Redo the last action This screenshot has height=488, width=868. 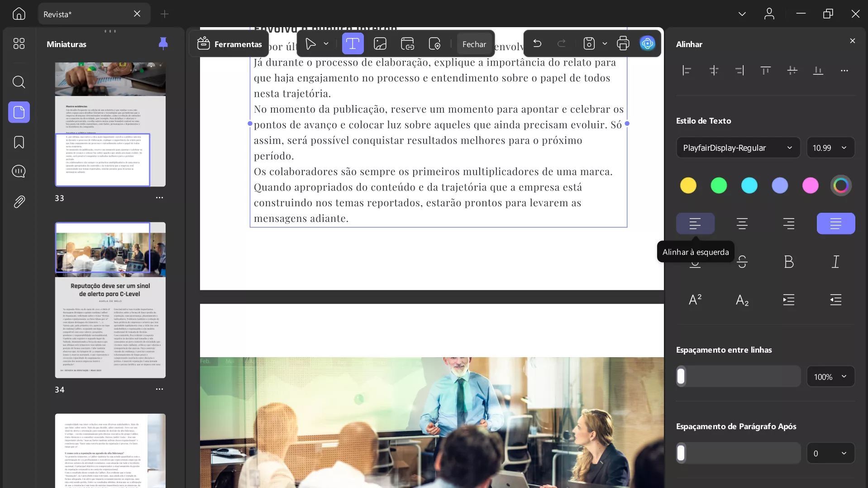tap(562, 43)
